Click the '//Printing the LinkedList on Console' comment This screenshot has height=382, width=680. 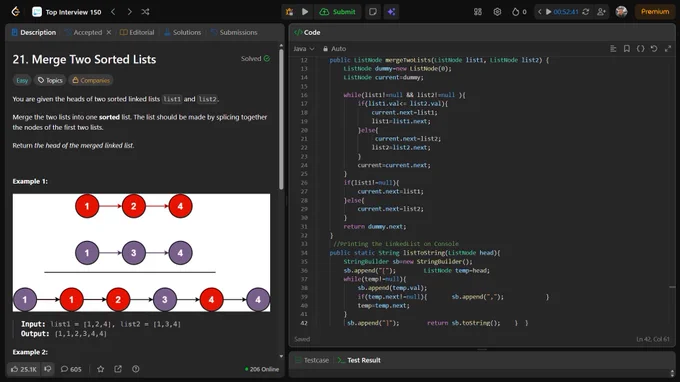pyautogui.click(x=396, y=244)
